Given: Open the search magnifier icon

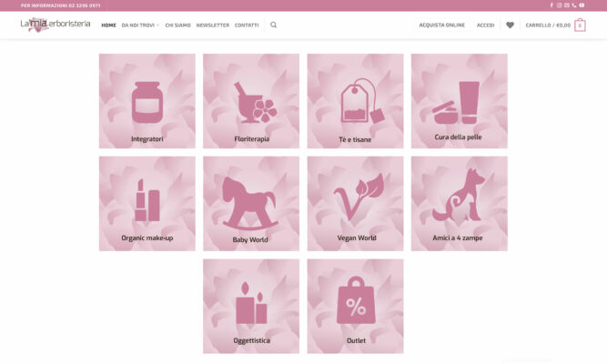Looking at the screenshot, I should (x=273, y=25).
